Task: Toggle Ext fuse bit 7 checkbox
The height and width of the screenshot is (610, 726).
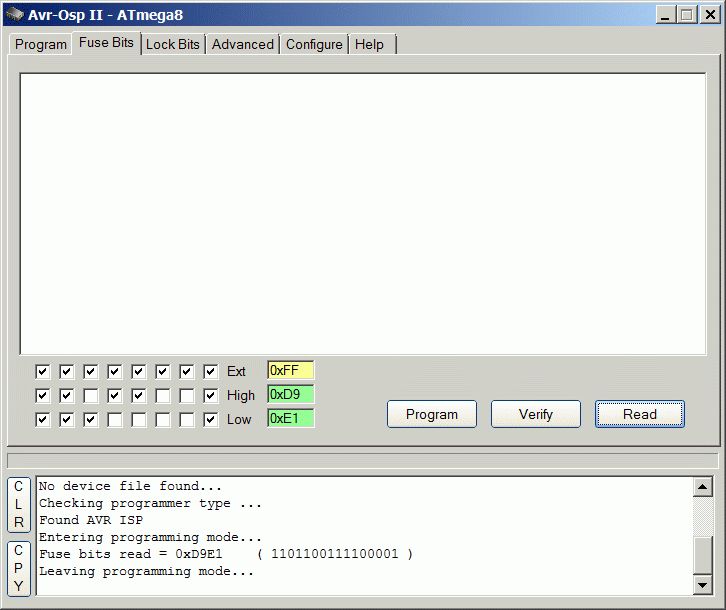Action: [x=43, y=371]
